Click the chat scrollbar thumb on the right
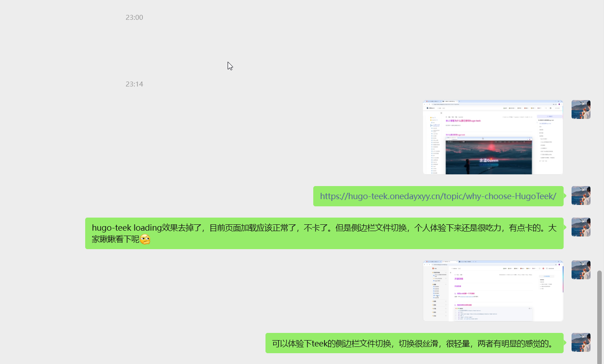Viewport: 604px width, 364px height. (x=599, y=315)
